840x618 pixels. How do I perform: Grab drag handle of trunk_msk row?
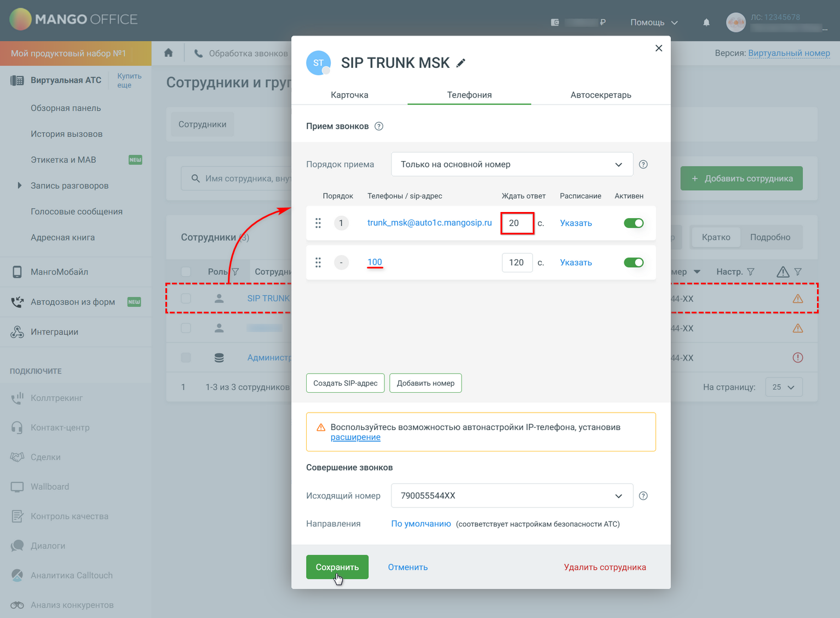click(318, 223)
